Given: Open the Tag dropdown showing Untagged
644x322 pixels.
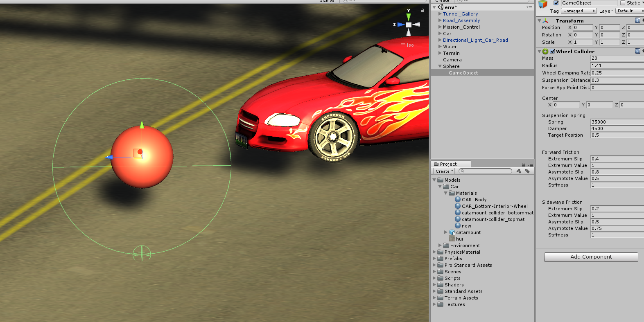Looking at the screenshot, I should coord(579,11).
